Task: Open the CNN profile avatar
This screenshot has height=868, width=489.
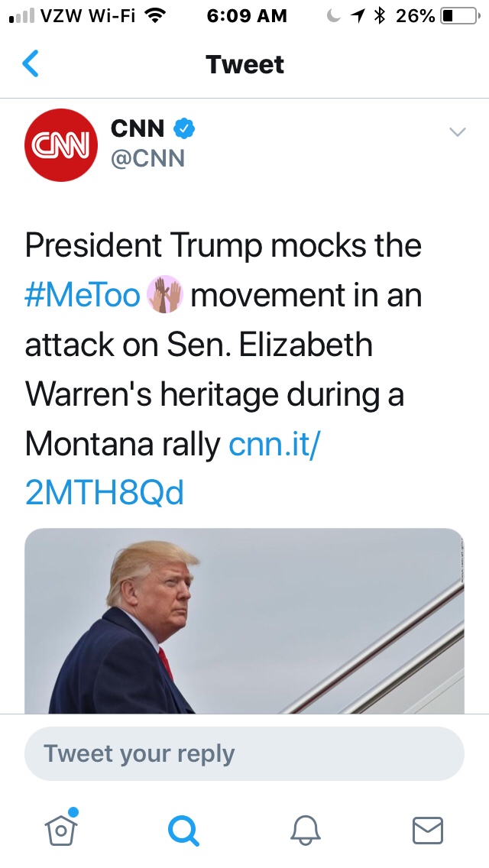Action: 61,145
